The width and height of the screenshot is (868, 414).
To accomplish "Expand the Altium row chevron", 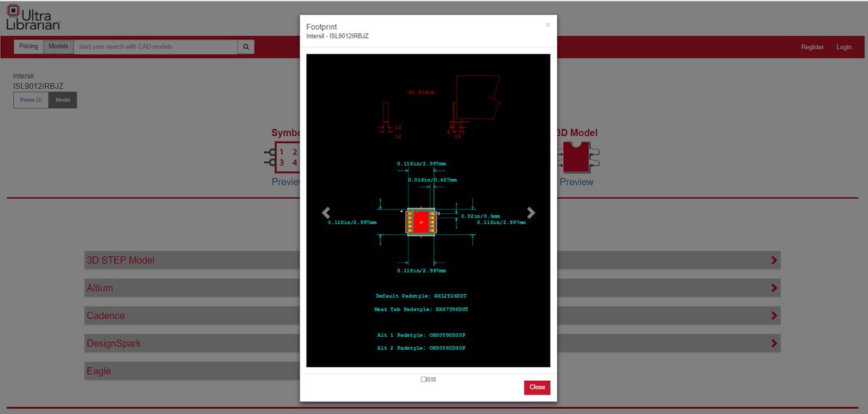I will (774, 288).
